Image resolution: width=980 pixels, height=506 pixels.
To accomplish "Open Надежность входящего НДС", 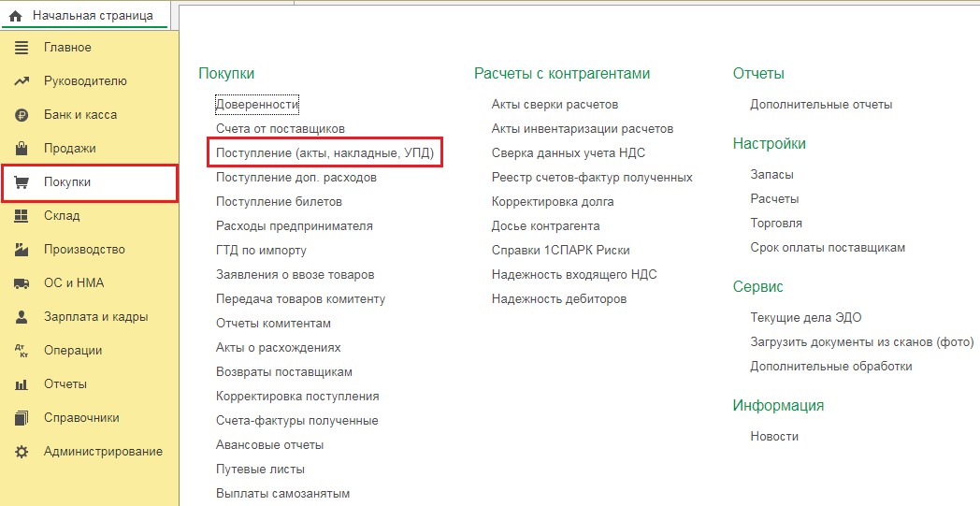I will click(574, 275).
